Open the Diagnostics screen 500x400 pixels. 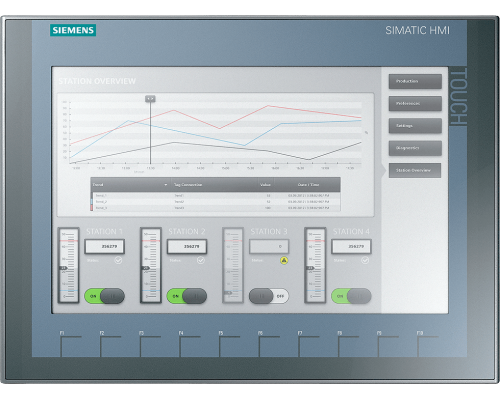(415, 148)
